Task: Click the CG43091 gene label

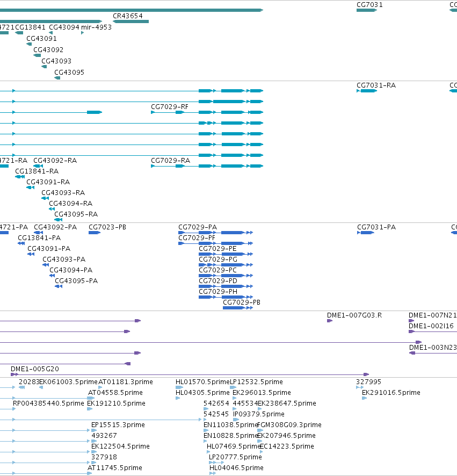Action: (41, 39)
